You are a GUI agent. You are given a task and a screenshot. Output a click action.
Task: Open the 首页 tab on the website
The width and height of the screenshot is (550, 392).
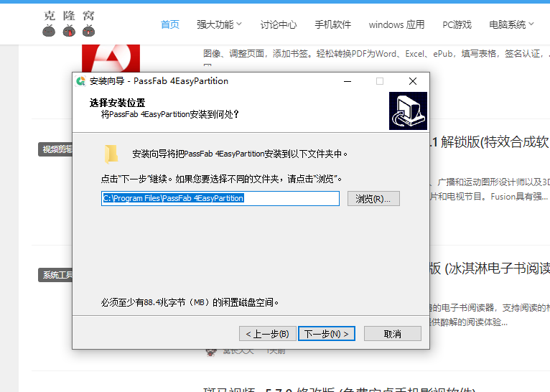tap(169, 24)
